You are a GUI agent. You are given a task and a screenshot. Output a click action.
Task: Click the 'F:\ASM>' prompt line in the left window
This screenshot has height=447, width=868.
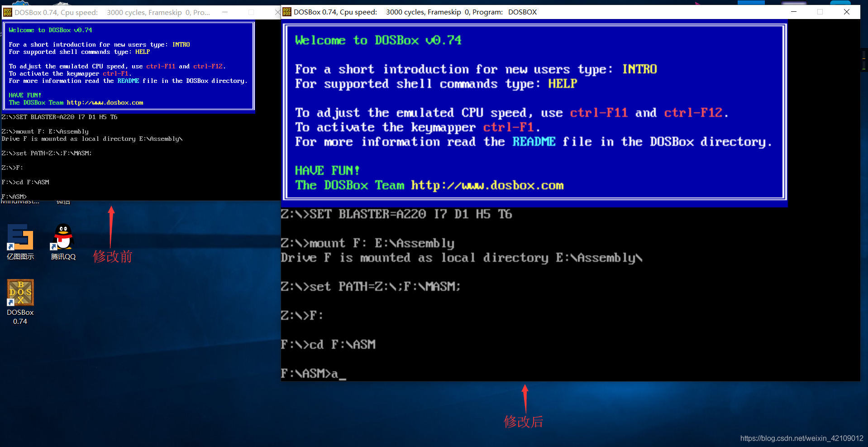(x=14, y=197)
